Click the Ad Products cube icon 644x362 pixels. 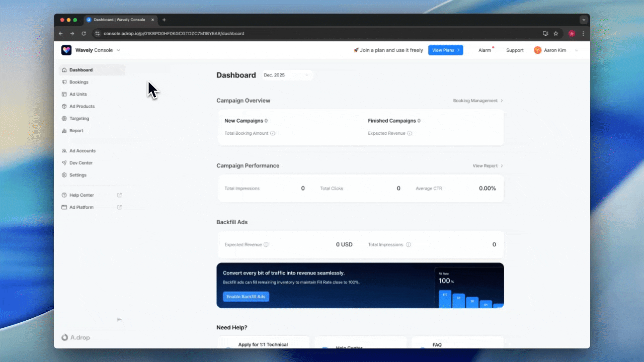tap(65, 106)
